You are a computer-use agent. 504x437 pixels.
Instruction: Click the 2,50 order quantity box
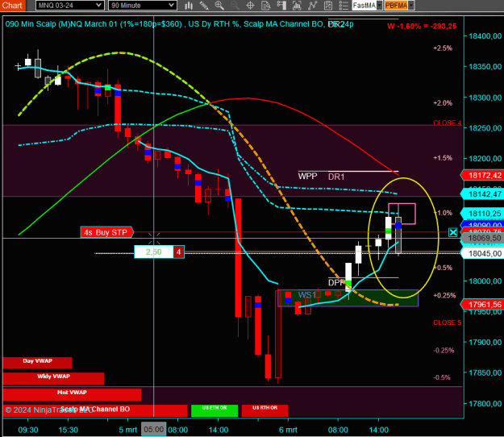154,252
